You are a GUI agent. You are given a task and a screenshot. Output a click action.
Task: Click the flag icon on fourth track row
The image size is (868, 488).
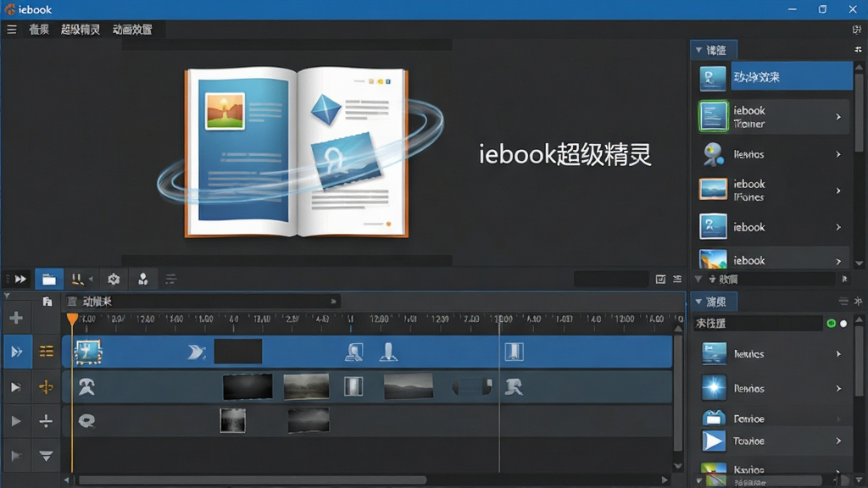17,456
